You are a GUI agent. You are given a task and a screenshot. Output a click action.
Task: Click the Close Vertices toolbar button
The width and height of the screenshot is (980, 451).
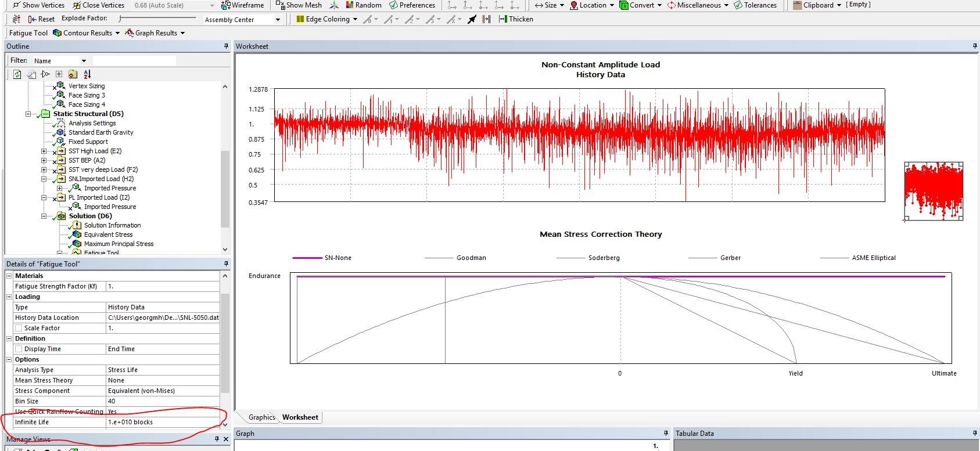(x=99, y=5)
